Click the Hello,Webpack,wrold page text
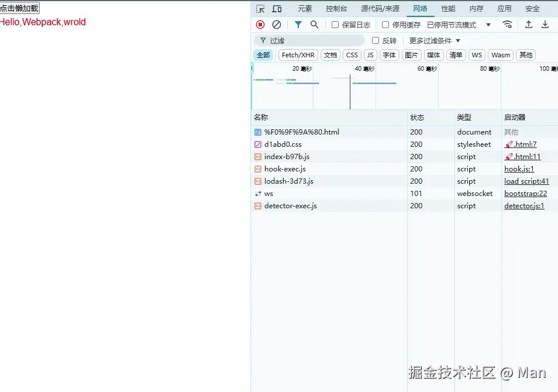The image size is (558, 392). 43,22
